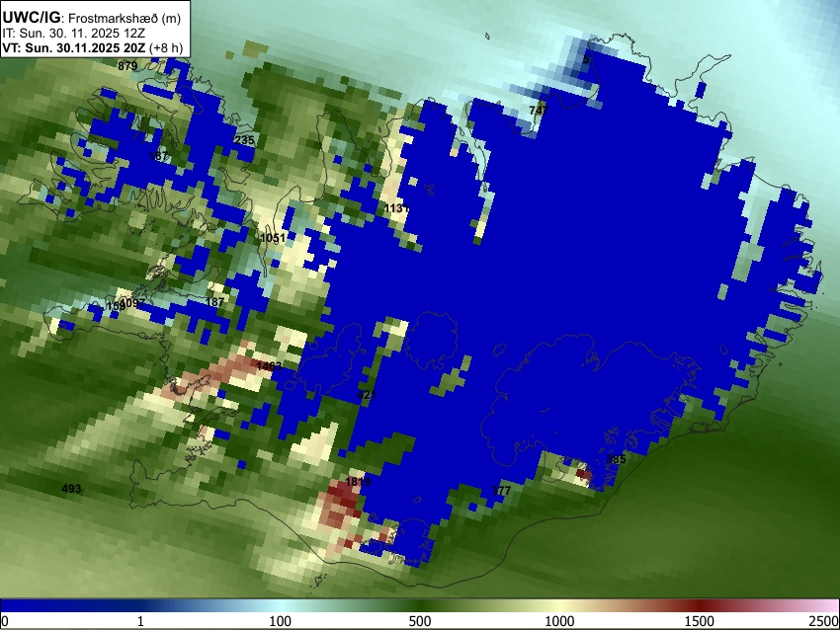Click the legend label "1000"
The image size is (840, 630).
click(x=559, y=621)
